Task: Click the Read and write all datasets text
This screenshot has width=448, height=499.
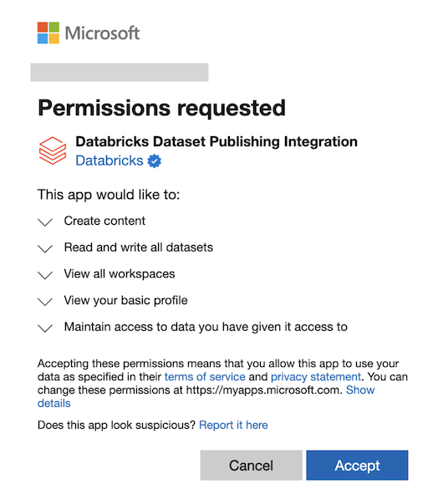Action: (139, 247)
